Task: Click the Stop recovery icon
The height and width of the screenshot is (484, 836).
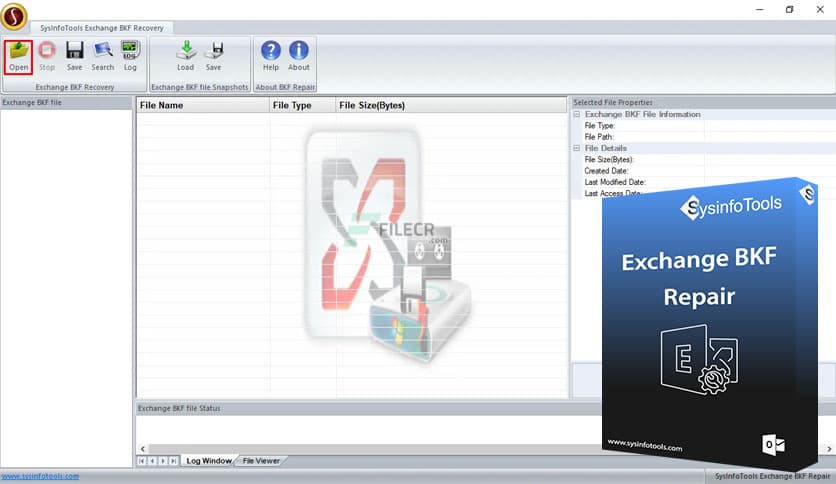Action: tap(47, 57)
